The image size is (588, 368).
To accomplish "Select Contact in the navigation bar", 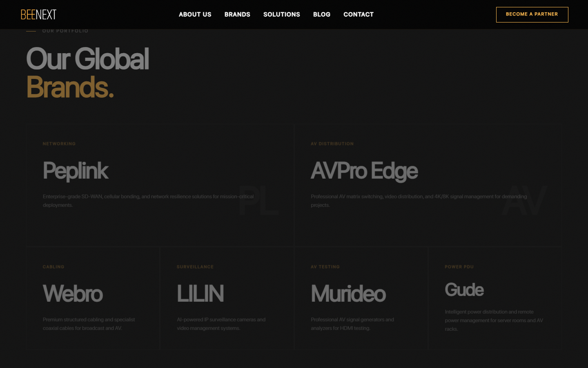I will coord(359,14).
